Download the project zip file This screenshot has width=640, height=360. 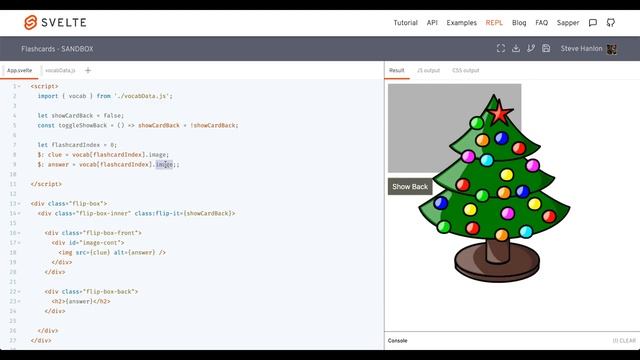coord(516,49)
